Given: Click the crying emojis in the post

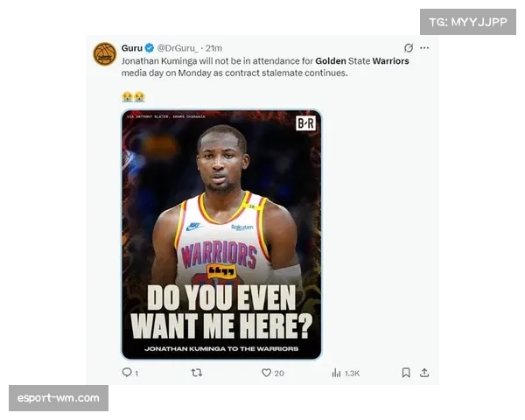Looking at the screenshot, I should tap(133, 96).
